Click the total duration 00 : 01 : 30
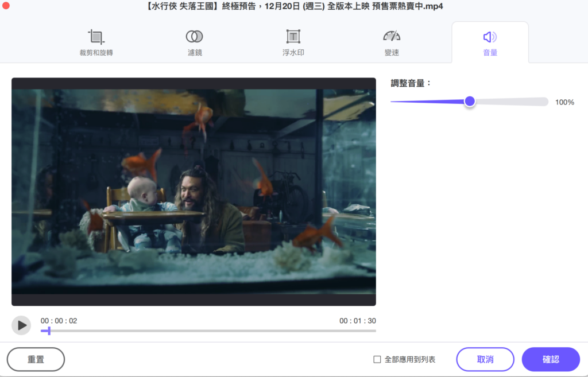This screenshot has height=377, width=588. [x=358, y=321]
